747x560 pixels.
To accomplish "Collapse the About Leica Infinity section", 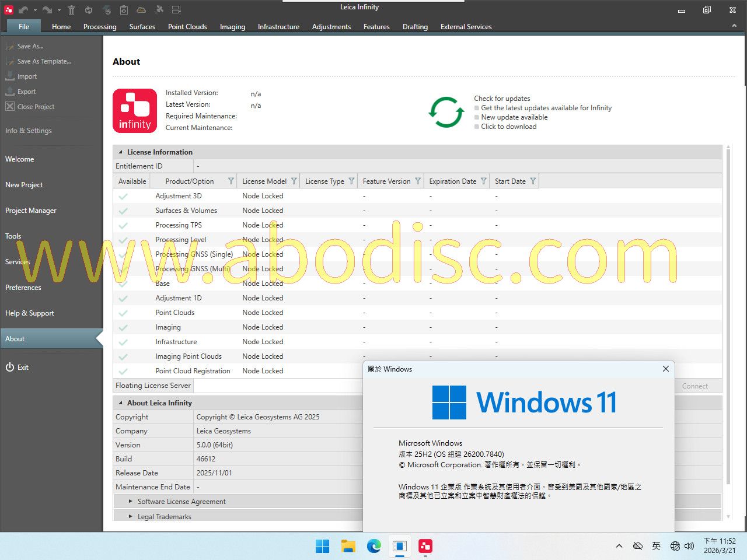I will pyautogui.click(x=120, y=403).
